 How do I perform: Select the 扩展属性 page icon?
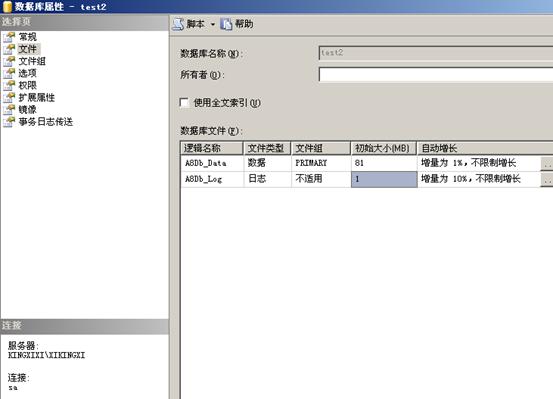click(9, 97)
